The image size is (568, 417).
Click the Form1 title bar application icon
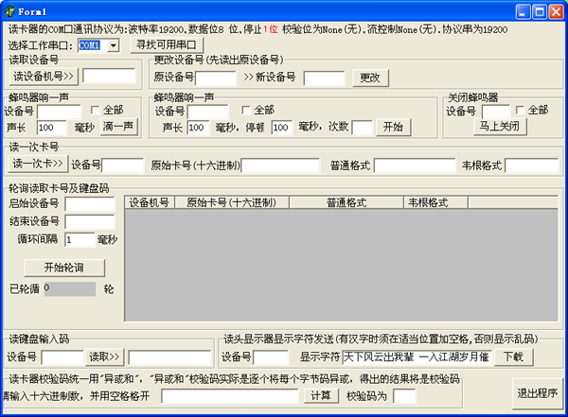coord(10,12)
